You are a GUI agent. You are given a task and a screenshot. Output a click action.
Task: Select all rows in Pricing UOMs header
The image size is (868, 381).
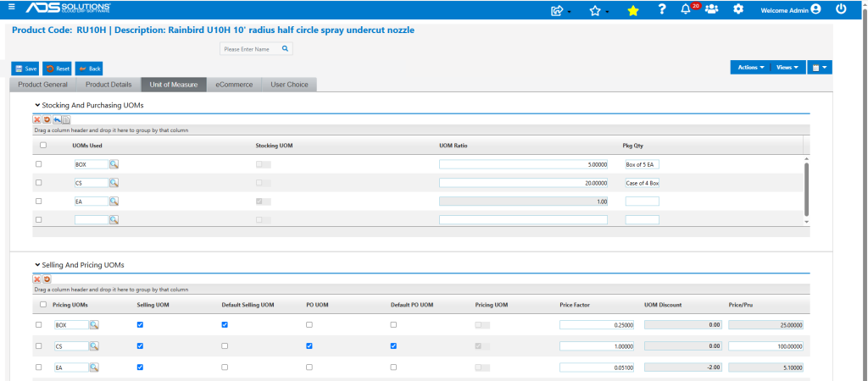coord(43,305)
